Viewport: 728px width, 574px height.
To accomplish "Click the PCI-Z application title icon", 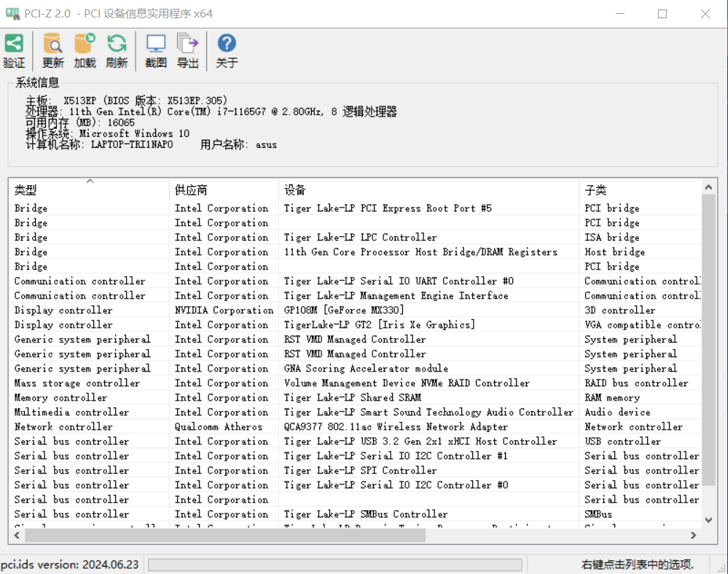I will [12, 13].
